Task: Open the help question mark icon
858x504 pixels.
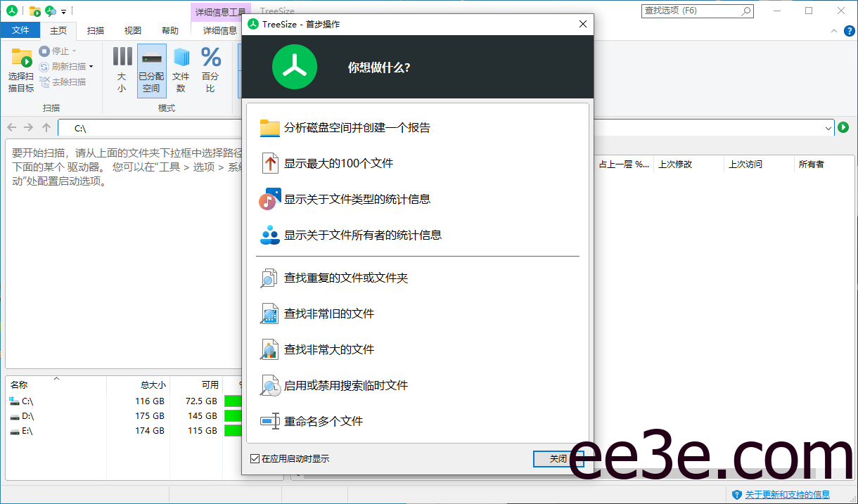Action: (850, 31)
